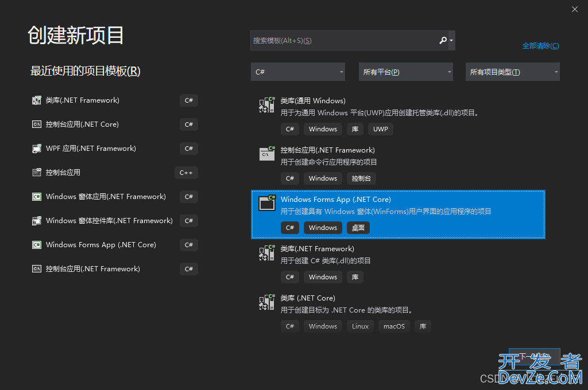Image resolution: width=588 pixels, height=390 pixels.
Task: Expand the 所有平台 platform dropdown
Action: (405, 72)
